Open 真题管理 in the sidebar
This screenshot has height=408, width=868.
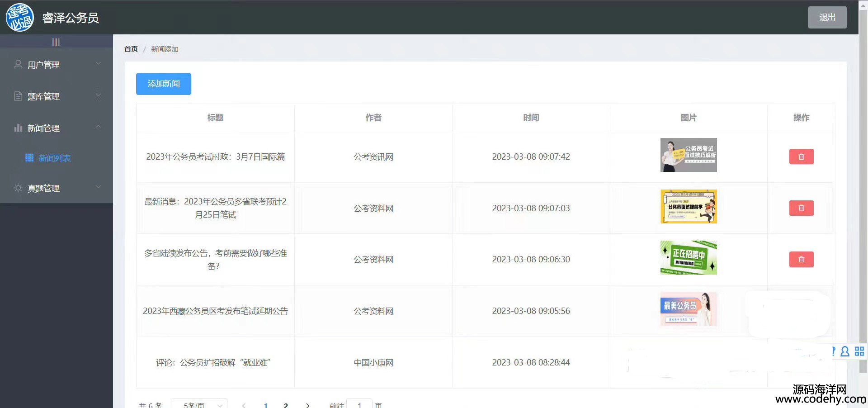click(57, 188)
